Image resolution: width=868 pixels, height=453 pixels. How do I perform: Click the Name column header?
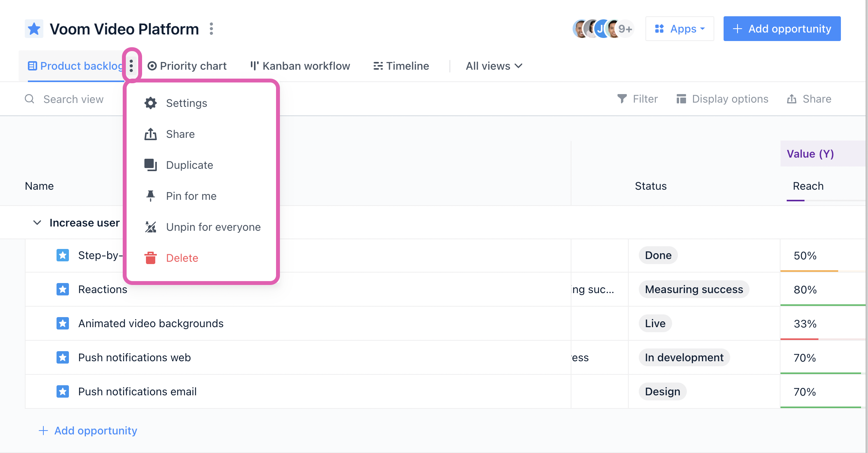pyautogui.click(x=39, y=186)
